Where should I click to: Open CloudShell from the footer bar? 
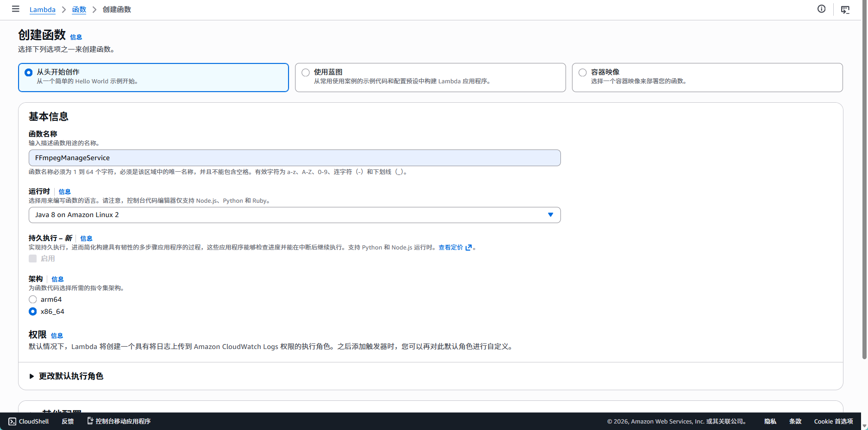coord(29,421)
